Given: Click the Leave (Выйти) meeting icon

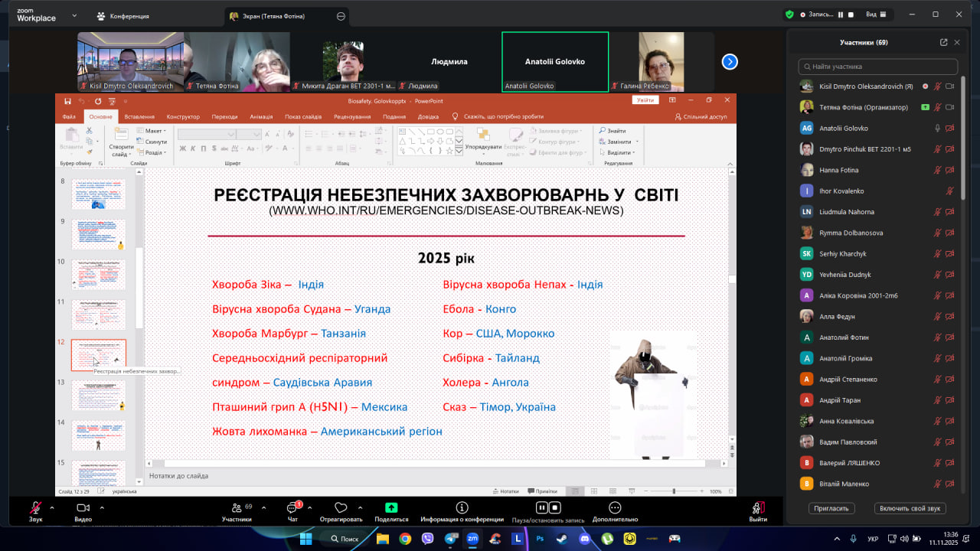Looking at the screenshot, I should (x=758, y=507).
